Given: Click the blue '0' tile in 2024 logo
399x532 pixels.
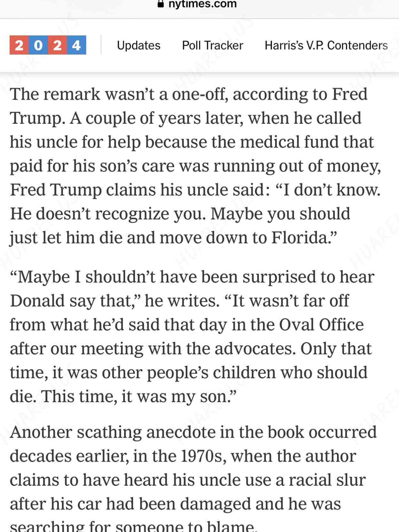Looking at the screenshot, I should pyautogui.click(x=38, y=45).
